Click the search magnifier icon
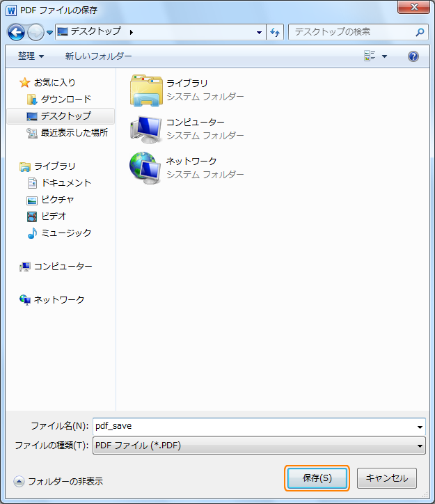Viewport: 435px width, 504px height. [x=420, y=32]
